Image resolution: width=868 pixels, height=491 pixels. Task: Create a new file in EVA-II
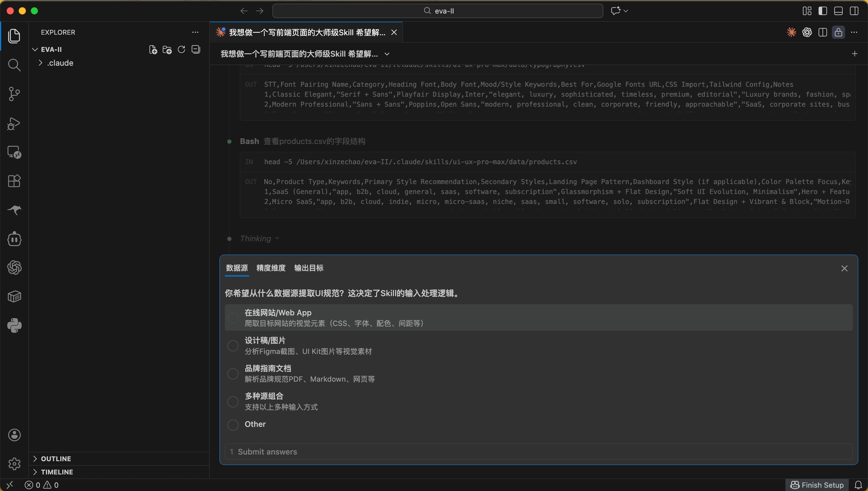click(153, 50)
